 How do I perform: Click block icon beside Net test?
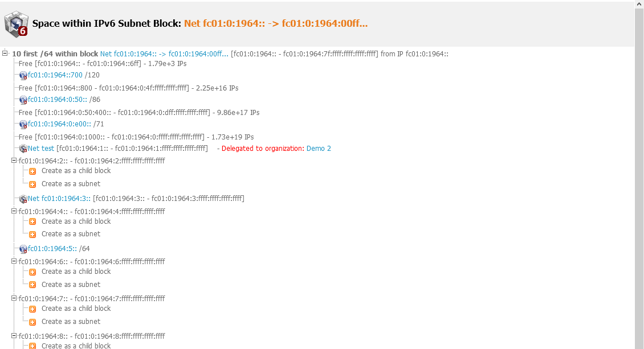[23, 149]
